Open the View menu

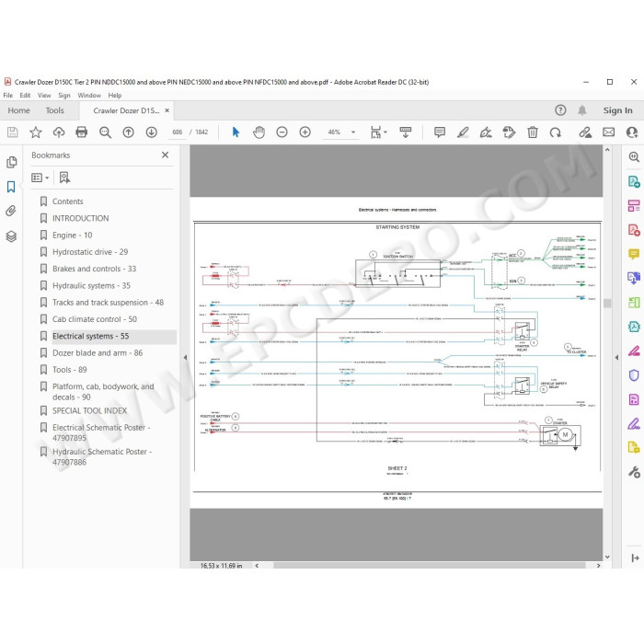point(44,96)
